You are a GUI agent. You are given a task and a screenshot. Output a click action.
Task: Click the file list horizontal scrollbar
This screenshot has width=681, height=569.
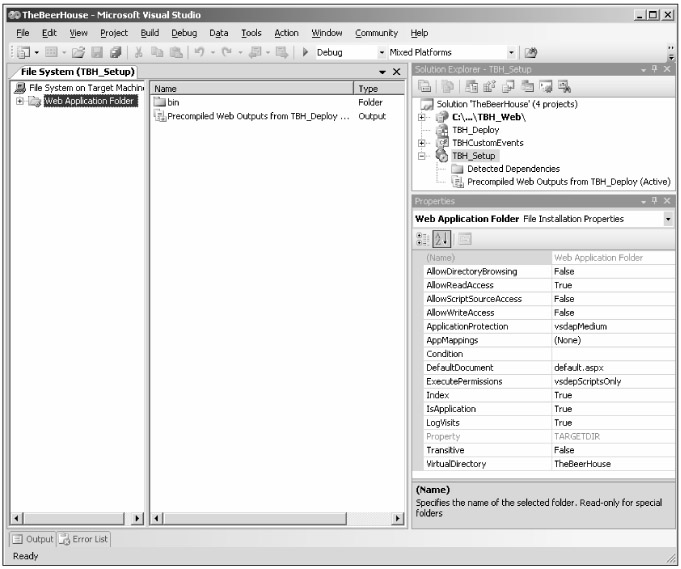277,519
